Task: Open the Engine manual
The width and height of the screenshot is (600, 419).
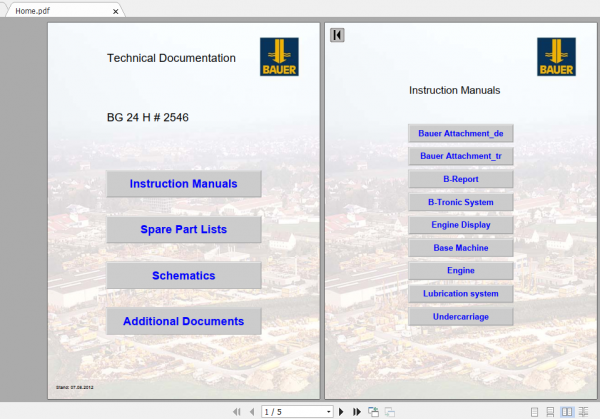Action: [x=461, y=271]
